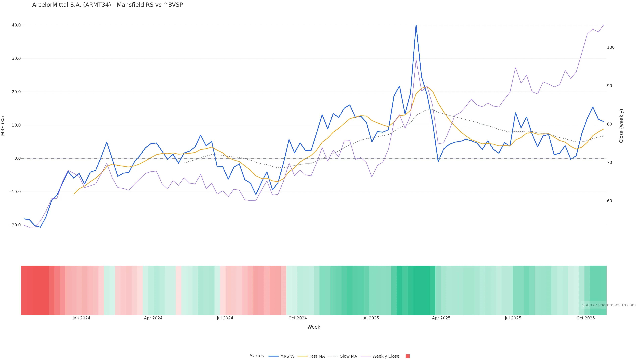Click the MRS (%) left axis title
This screenshot has width=644, height=362.
[3, 126]
